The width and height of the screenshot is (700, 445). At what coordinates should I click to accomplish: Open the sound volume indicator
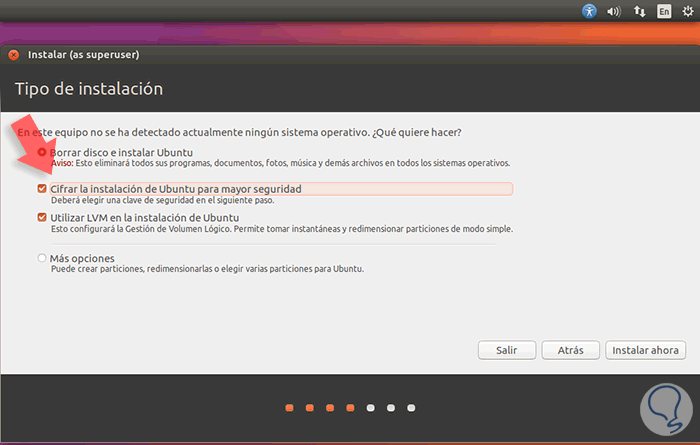pyautogui.click(x=614, y=12)
